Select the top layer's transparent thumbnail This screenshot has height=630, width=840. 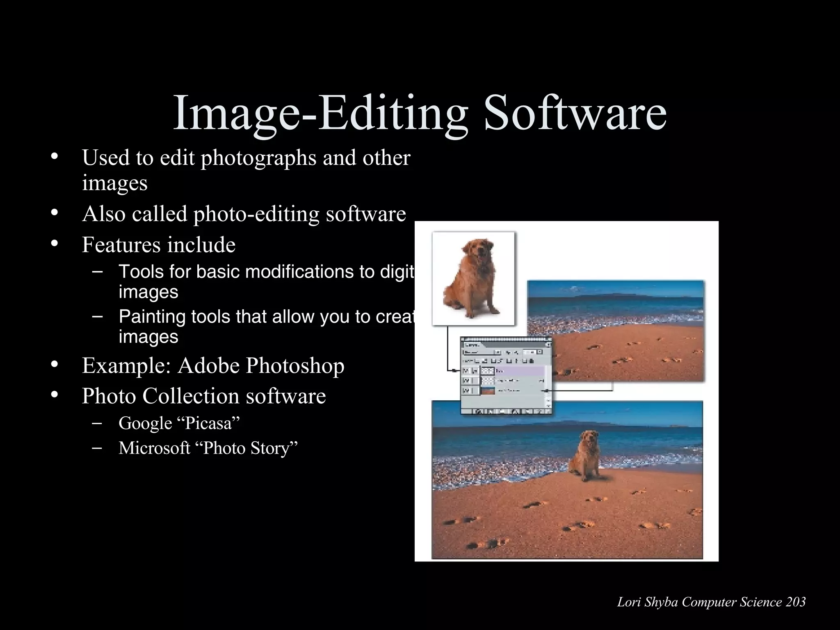pyautogui.click(x=488, y=371)
